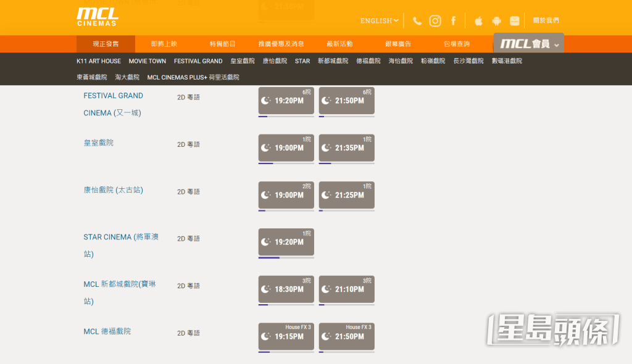Open the 推廣優惠及消息 menu item
Screen dimensions: 632x364
click(x=281, y=44)
